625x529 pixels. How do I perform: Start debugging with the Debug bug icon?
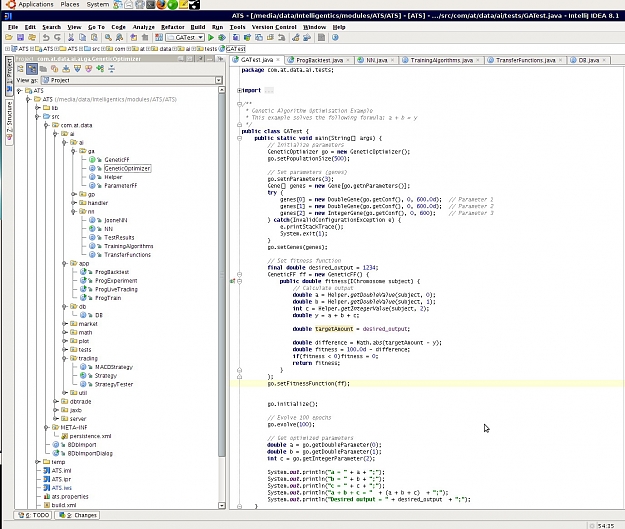coord(222,37)
